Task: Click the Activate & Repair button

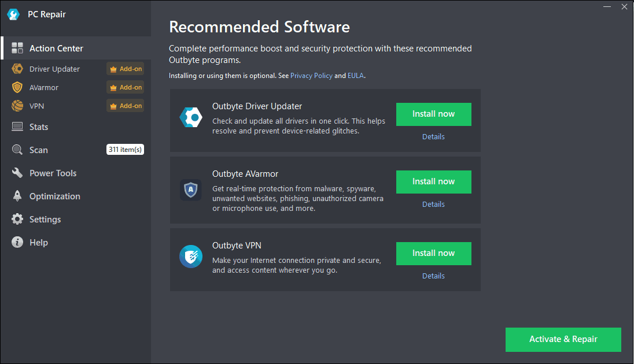Action: (x=563, y=339)
